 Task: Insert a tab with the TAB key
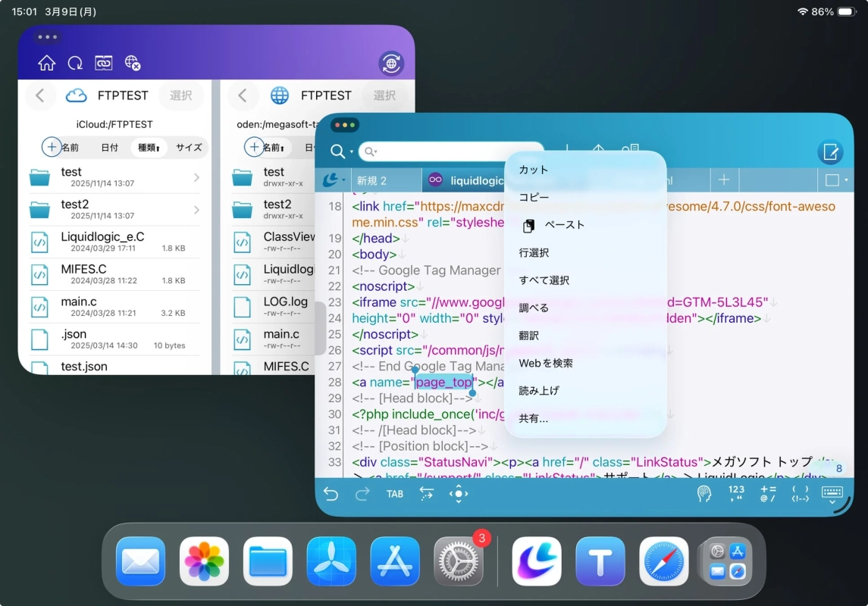395,493
